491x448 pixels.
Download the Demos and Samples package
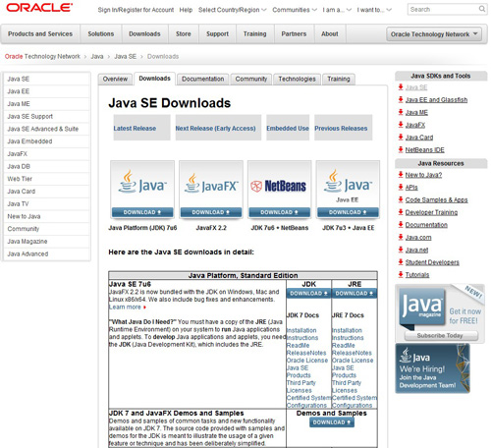coord(332,422)
